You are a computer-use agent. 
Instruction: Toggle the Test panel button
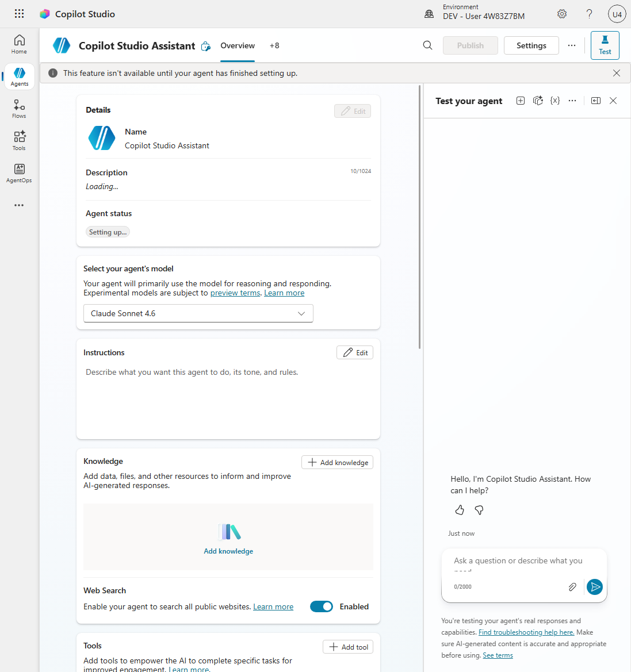coord(605,45)
